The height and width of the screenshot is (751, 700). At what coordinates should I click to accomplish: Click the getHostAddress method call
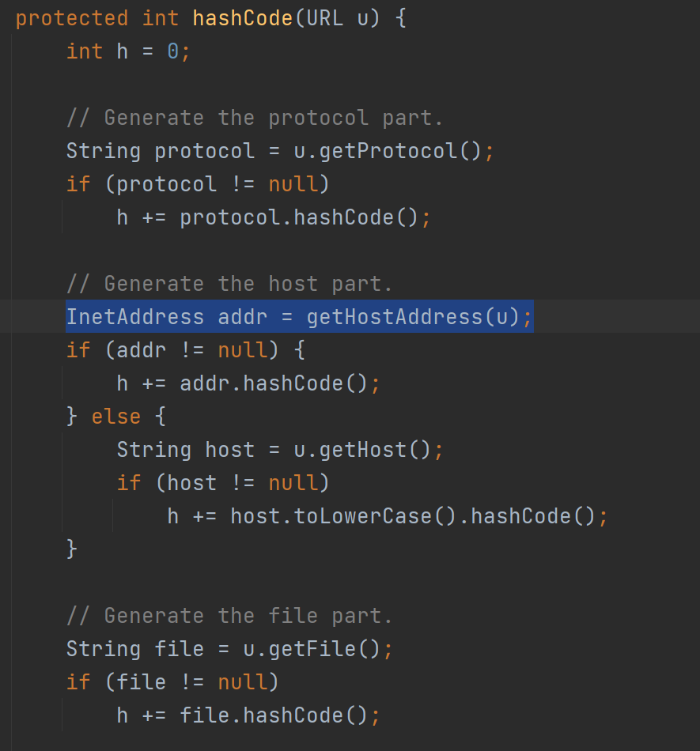coord(394,317)
